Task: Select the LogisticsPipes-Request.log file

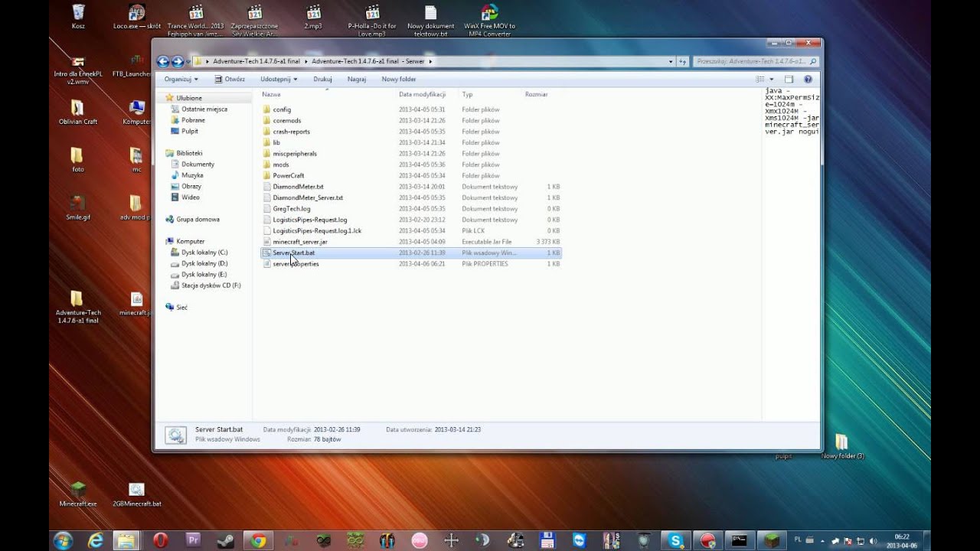Action: tap(309, 220)
